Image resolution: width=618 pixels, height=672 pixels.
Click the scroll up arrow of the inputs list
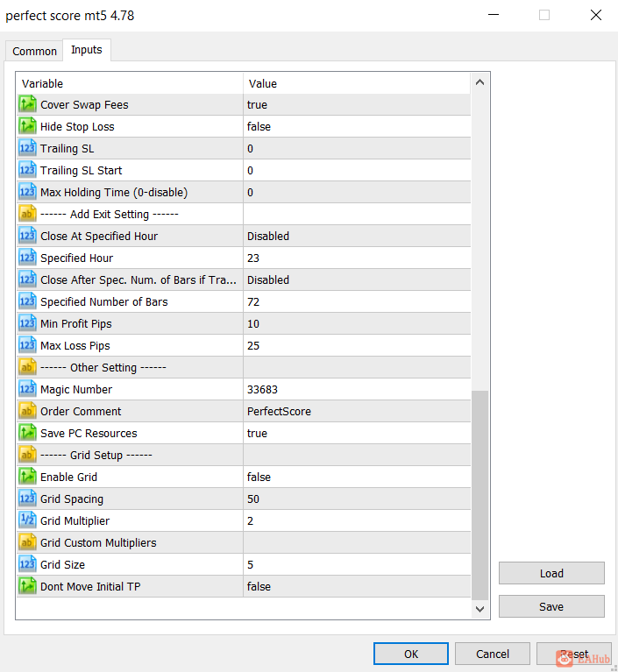coord(479,81)
